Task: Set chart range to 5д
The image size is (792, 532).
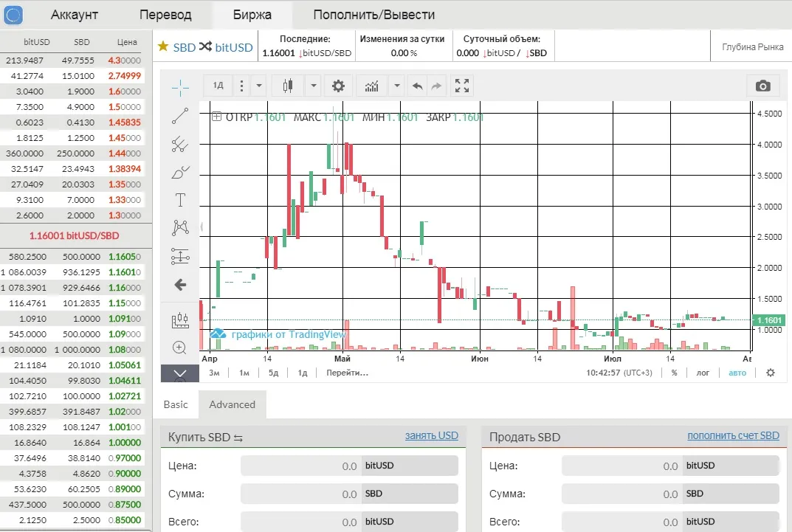Action: 273,373
